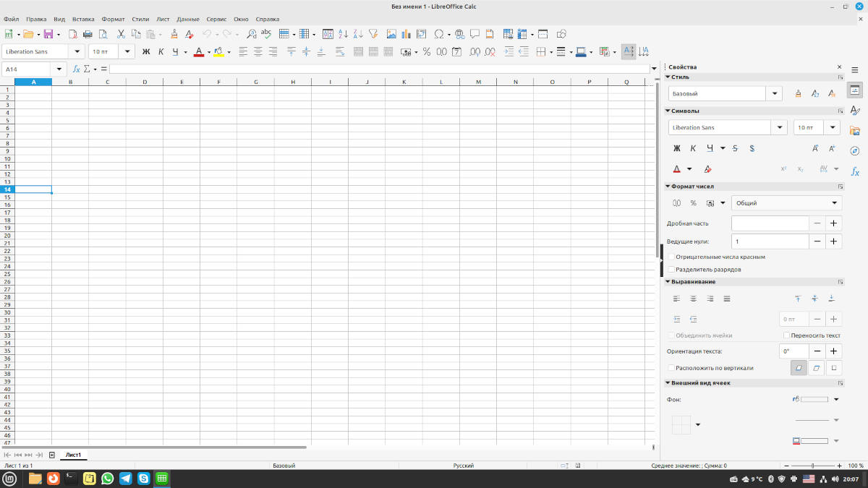Screen dimensions: 868x488
Task: Insert an image using the toolbar icon
Action: (391, 34)
